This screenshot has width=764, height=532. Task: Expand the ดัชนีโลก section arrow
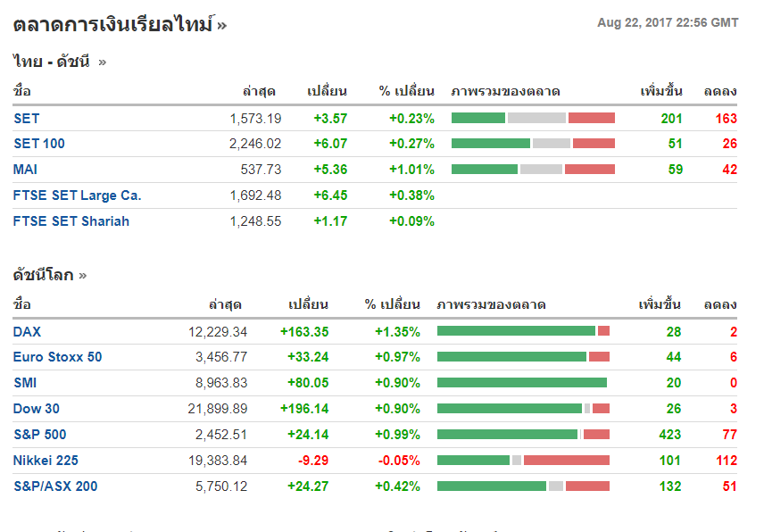coord(83,275)
